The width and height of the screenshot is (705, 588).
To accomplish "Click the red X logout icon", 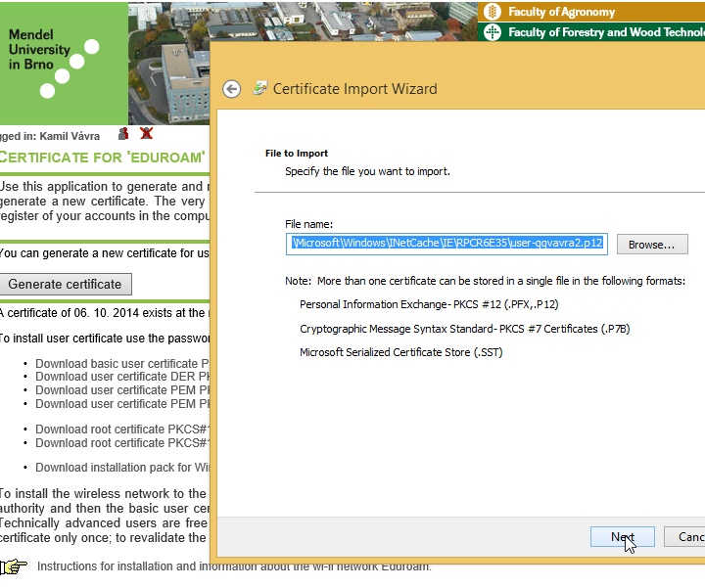I will pos(146,133).
